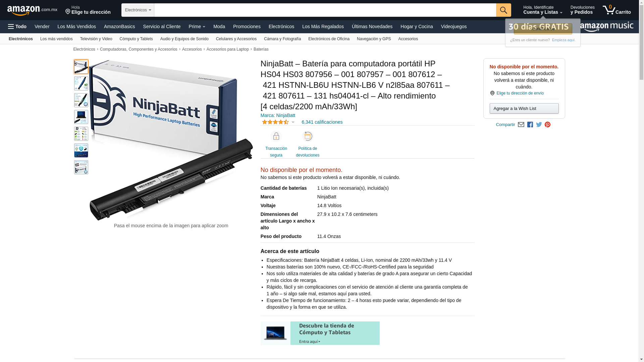Click inside the search text field
This screenshot has height=362, width=644.
[325, 10]
